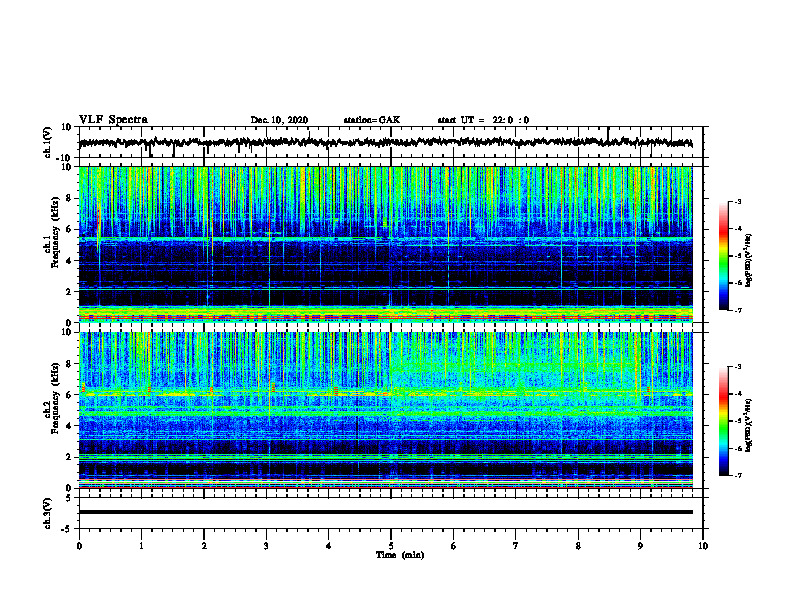This screenshot has width=792, height=612.
Task: Click the time axis tick label "5"
Action: pyautogui.click(x=391, y=546)
